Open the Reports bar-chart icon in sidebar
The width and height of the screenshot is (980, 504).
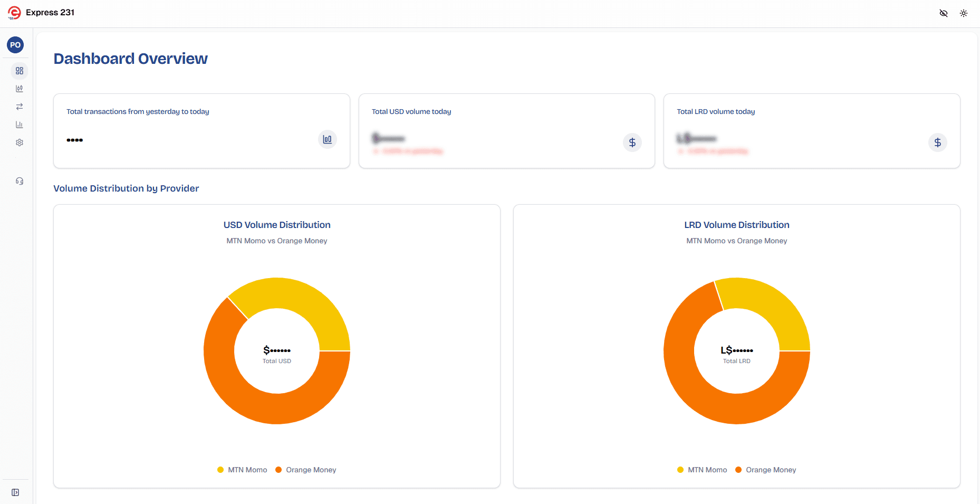point(19,124)
